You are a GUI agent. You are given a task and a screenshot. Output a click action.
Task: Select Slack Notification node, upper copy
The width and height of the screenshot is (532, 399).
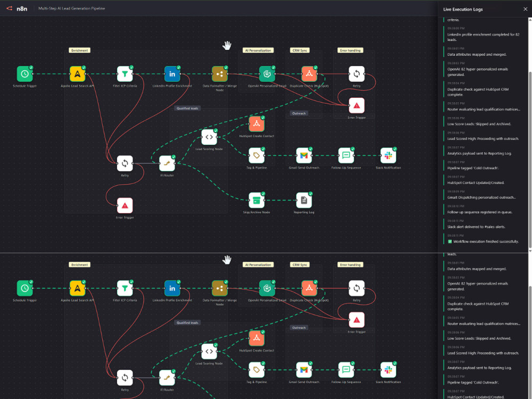[388, 156]
